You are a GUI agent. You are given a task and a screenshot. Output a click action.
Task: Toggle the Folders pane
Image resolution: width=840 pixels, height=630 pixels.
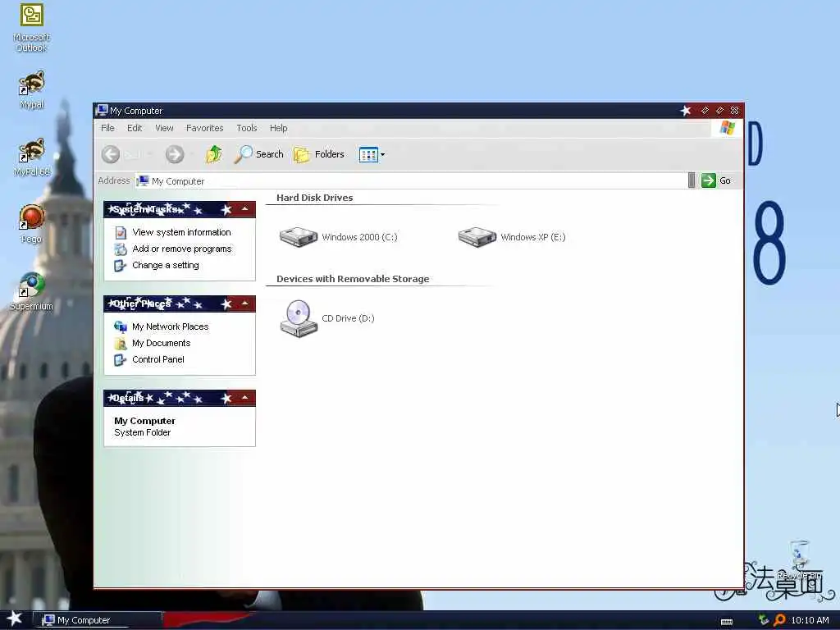319,154
